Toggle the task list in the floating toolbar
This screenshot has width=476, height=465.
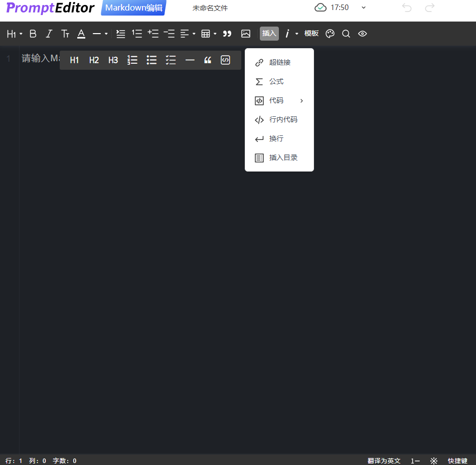click(171, 60)
